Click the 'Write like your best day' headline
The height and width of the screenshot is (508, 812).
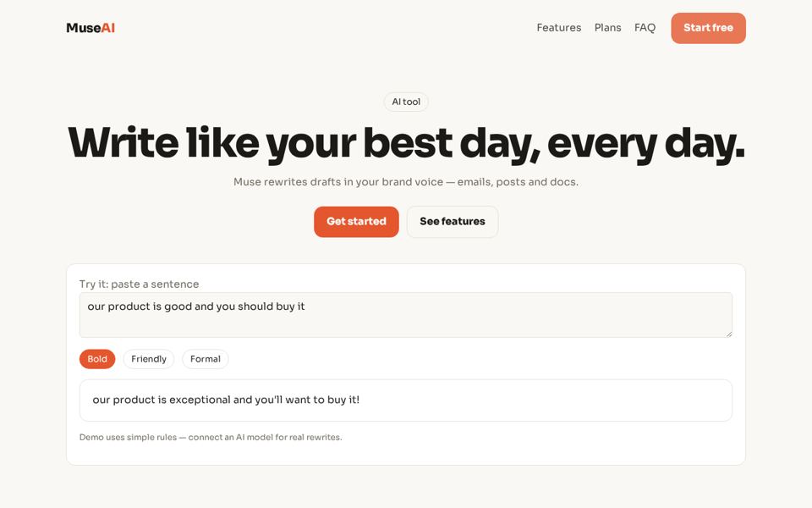(406, 144)
